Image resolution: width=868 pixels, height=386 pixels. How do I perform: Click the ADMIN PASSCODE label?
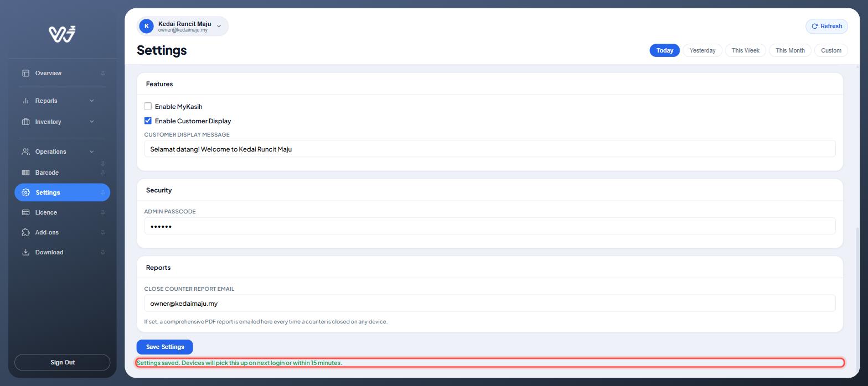[170, 211]
